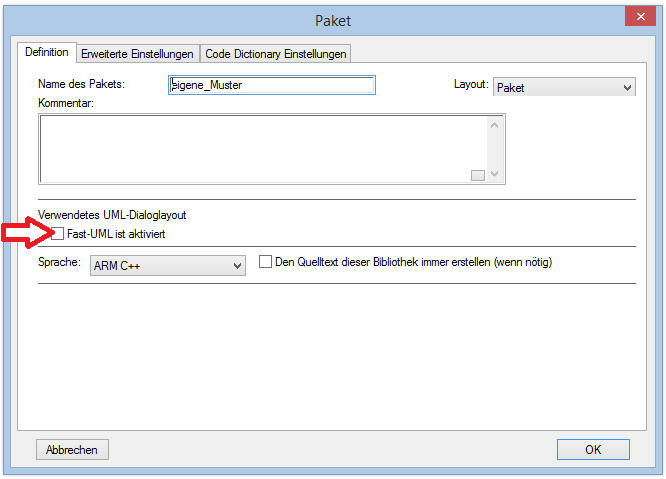666x479 pixels.
Task: Click the scroll-down arrow of the Kommentar box
Action: [x=494, y=174]
